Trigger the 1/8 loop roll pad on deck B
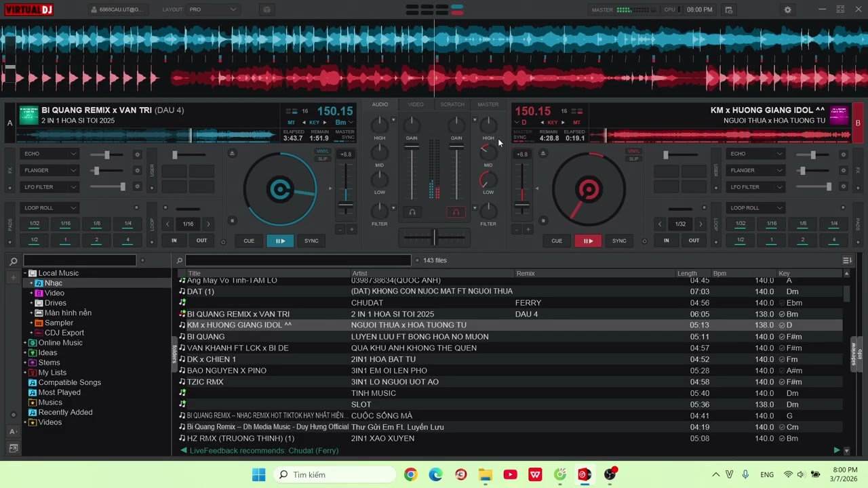 coord(802,224)
